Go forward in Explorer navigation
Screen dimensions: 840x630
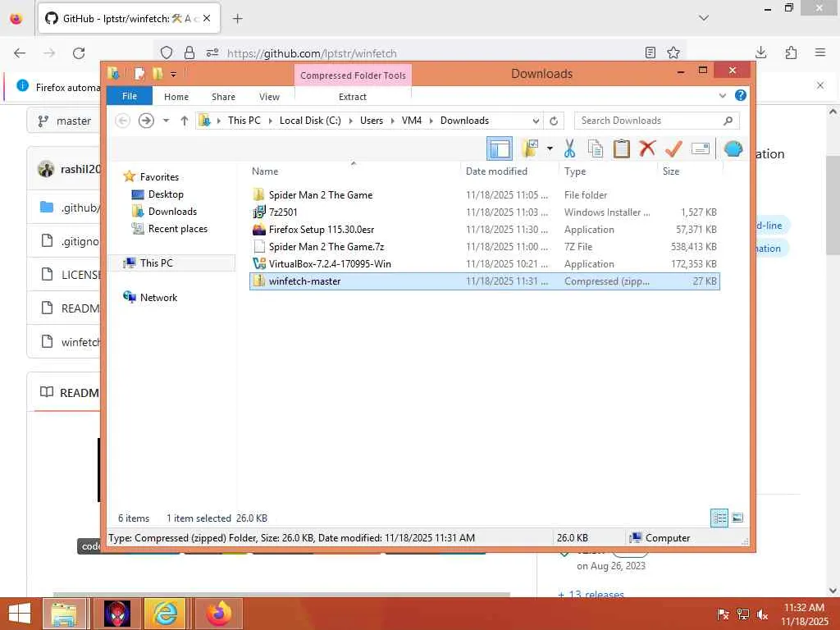coord(146,121)
